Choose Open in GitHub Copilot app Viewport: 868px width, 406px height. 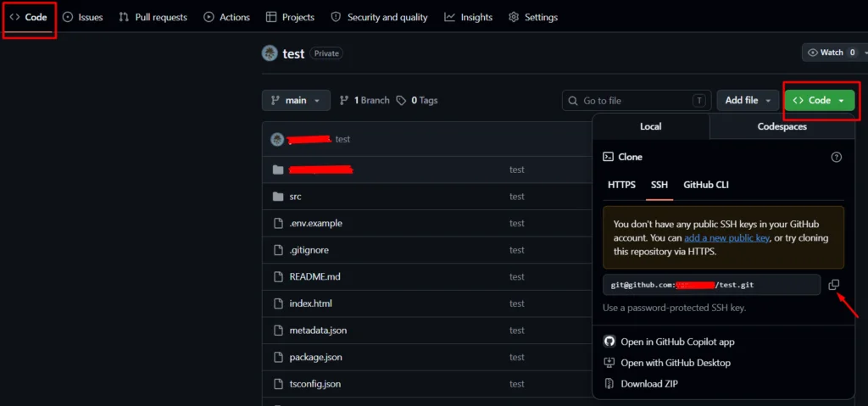pyautogui.click(x=677, y=342)
